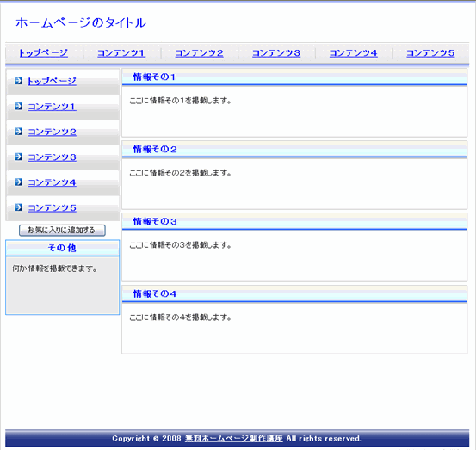The image size is (476, 450).
Task: Click the ホームページのタイトル site title
Action: [81, 22]
